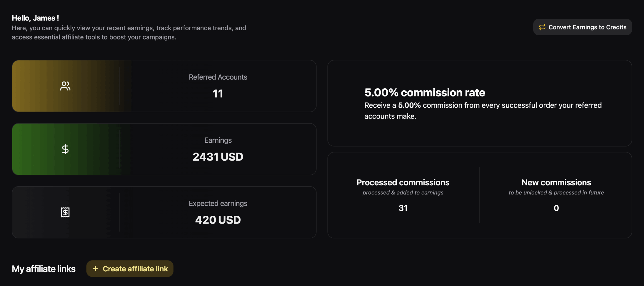
Task: Click the swap arrows icon on Convert button
Action: tap(542, 27)
